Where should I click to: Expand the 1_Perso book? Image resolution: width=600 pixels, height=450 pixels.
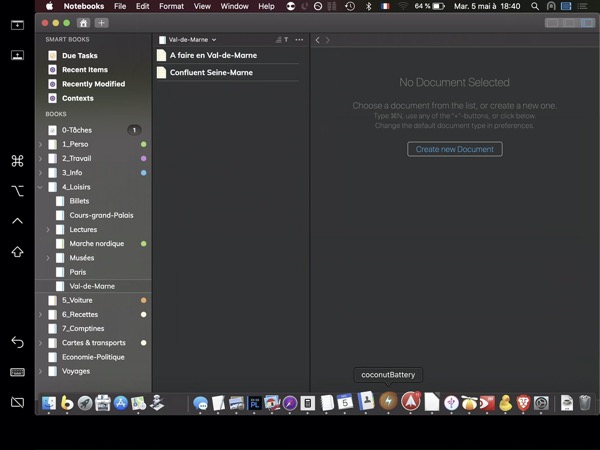40,144
